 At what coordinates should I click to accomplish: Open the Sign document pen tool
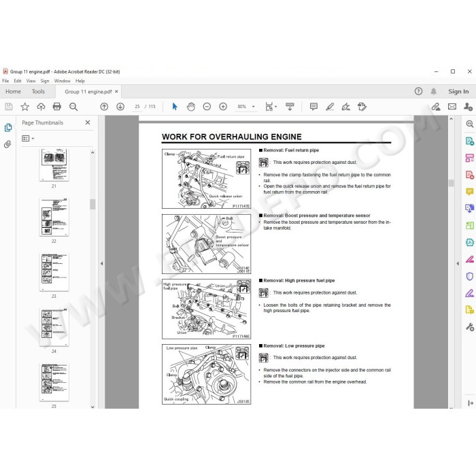click(345, 107)
